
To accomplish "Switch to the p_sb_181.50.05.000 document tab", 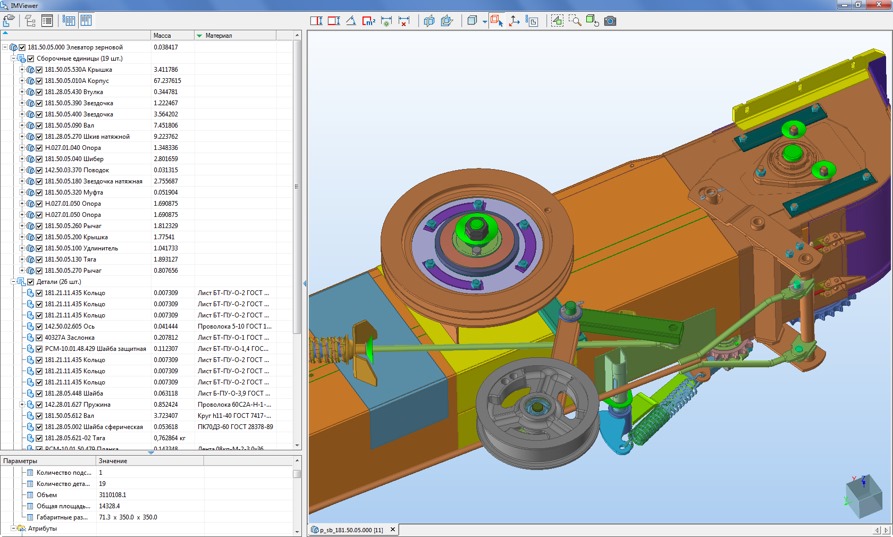I will (351, 529).
